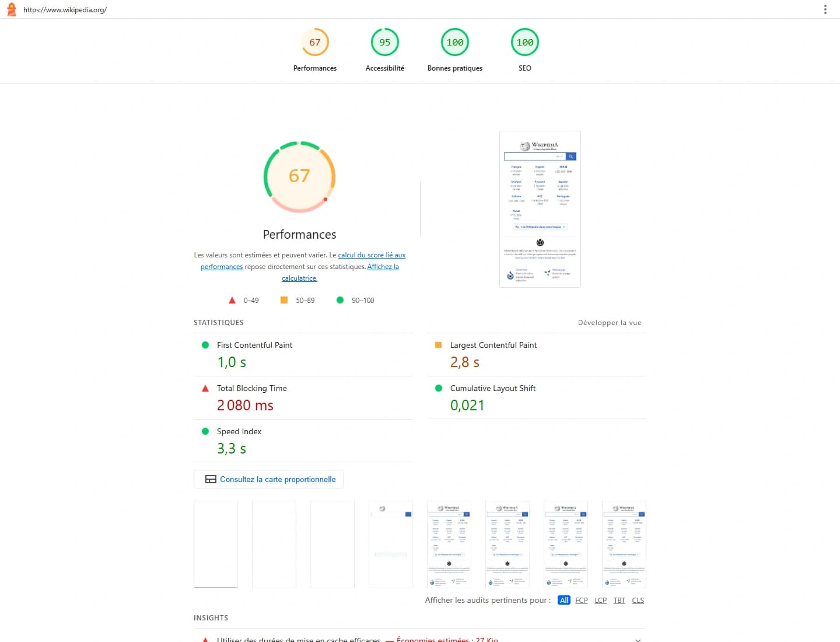Click the red triangle in the 0–49 legend

(232, 300)
